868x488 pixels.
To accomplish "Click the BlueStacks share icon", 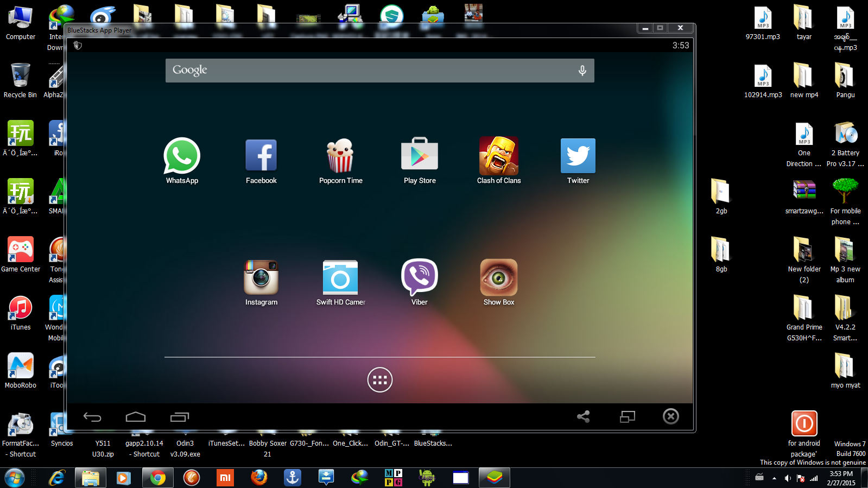I will (584, 417).
